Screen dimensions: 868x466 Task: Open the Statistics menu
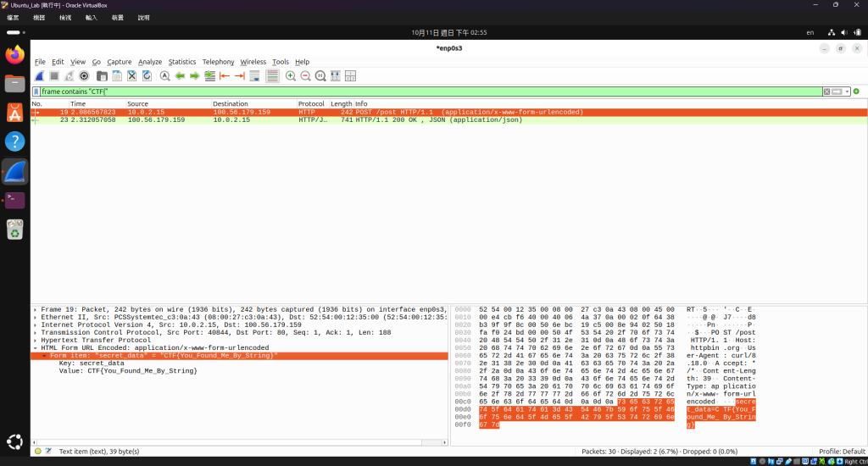click(x=182, y=62)
